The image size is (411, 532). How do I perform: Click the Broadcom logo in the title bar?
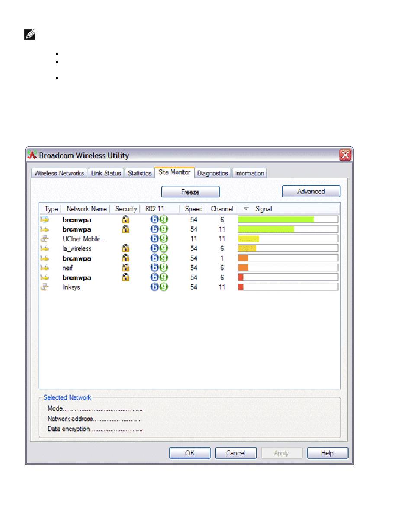[x=32, y=155]
